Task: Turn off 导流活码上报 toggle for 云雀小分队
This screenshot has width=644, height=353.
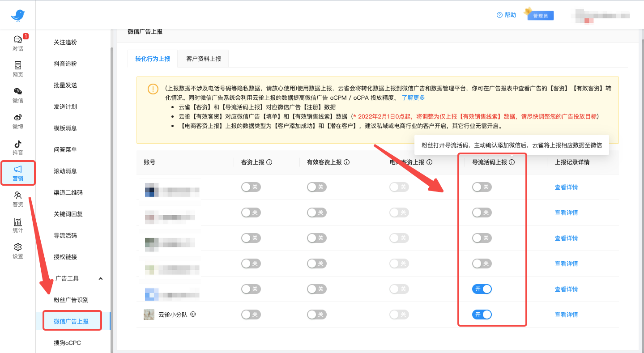Action: [x=482, y=315]
